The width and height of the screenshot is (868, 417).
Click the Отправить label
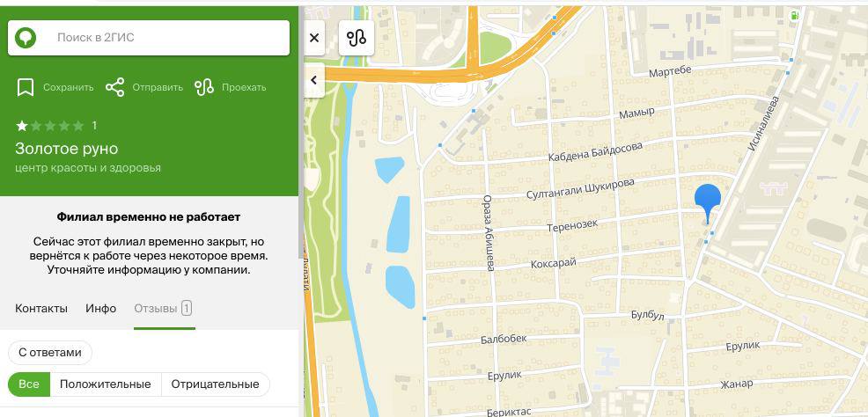(158, 87)
